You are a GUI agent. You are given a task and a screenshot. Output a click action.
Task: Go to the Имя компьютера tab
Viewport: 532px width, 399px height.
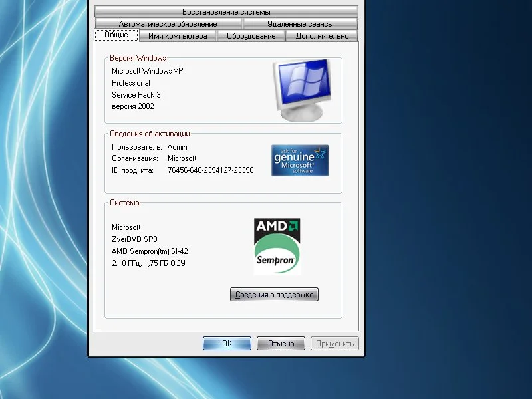coord(178,36)
